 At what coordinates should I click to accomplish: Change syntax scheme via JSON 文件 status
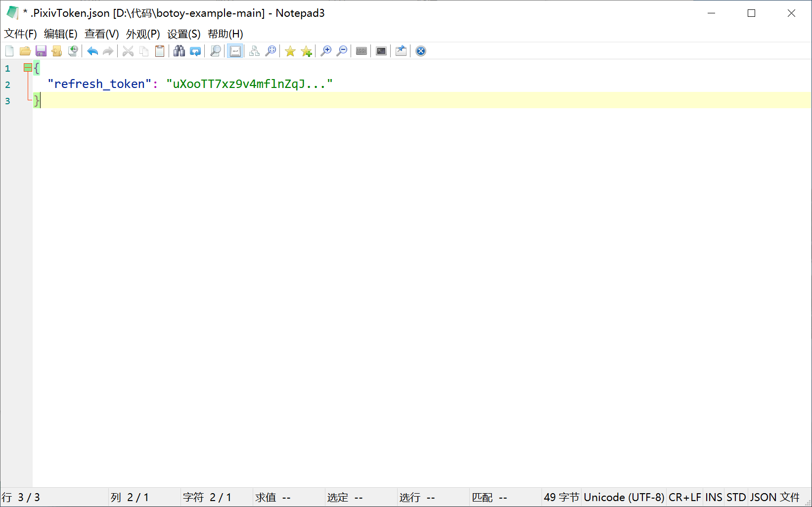775,497
